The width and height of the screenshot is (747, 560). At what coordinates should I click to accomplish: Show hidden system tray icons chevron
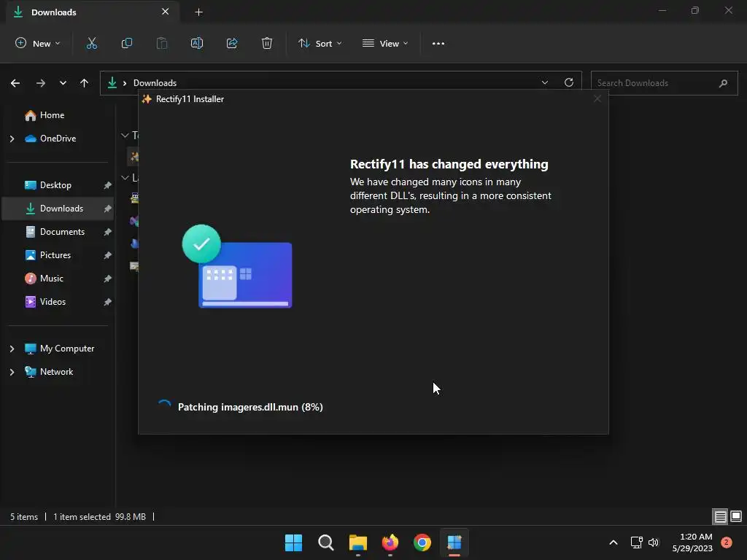coord(614,542)
